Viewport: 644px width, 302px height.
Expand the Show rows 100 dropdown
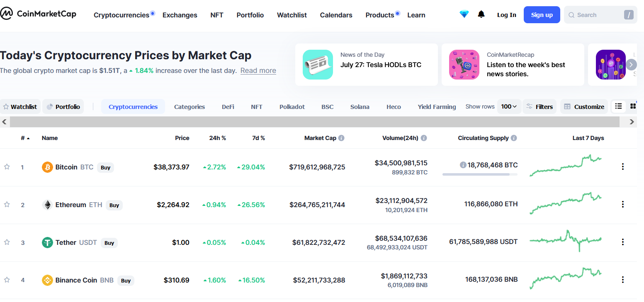coord(509,106)
